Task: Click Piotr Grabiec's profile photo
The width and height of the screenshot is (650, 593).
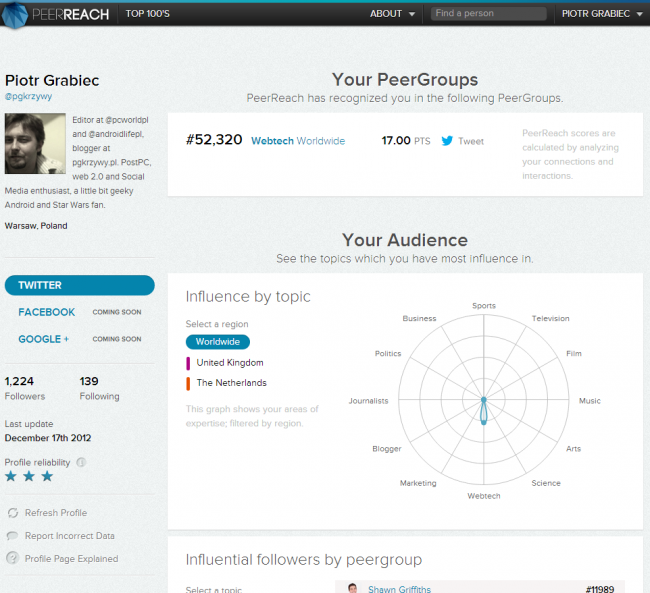Action: click(35, 143)
